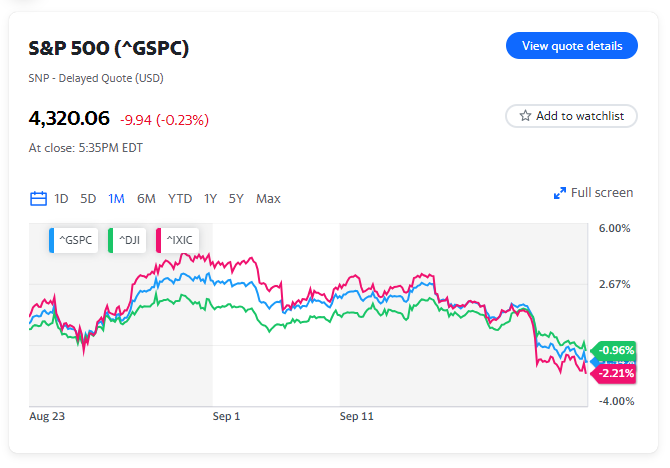This screenshot has height=468, width=670.
Task: Show the Max chart range
Action: (268, 199)
